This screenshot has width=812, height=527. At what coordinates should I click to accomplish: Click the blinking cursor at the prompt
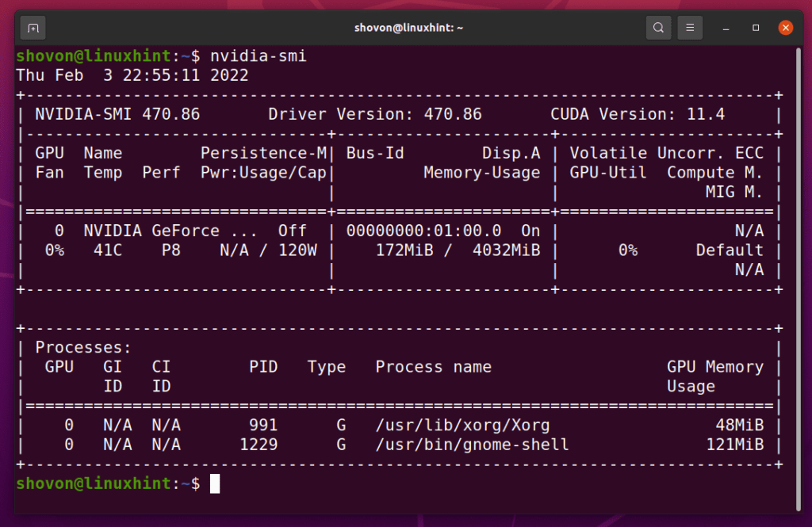point(214,483)
